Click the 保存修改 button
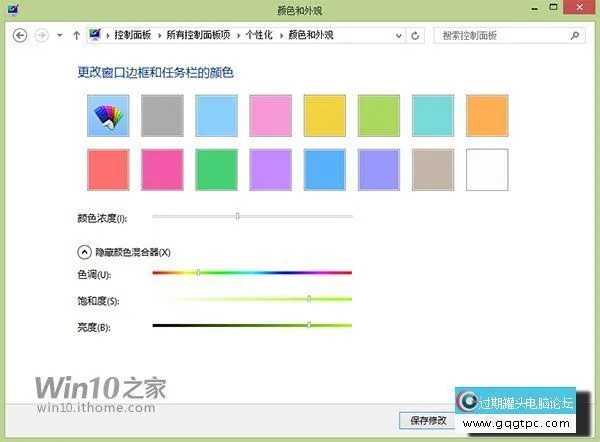 click(x=428, y=420)
